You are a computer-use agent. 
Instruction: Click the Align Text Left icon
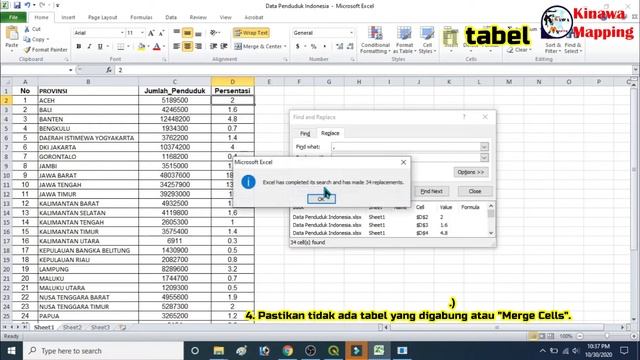click(176, 47)
